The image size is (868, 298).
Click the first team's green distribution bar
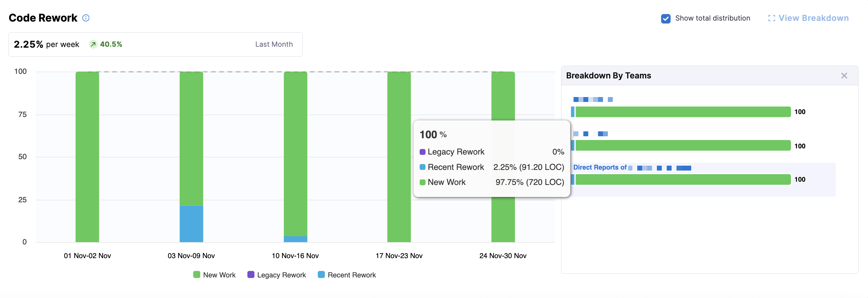click(683, 112)
